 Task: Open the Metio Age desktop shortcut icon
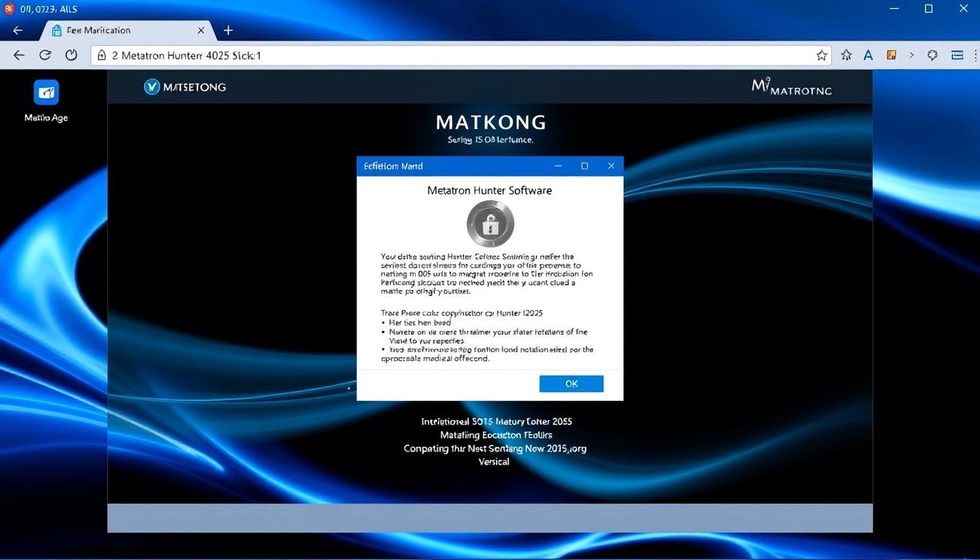[46, 93]
